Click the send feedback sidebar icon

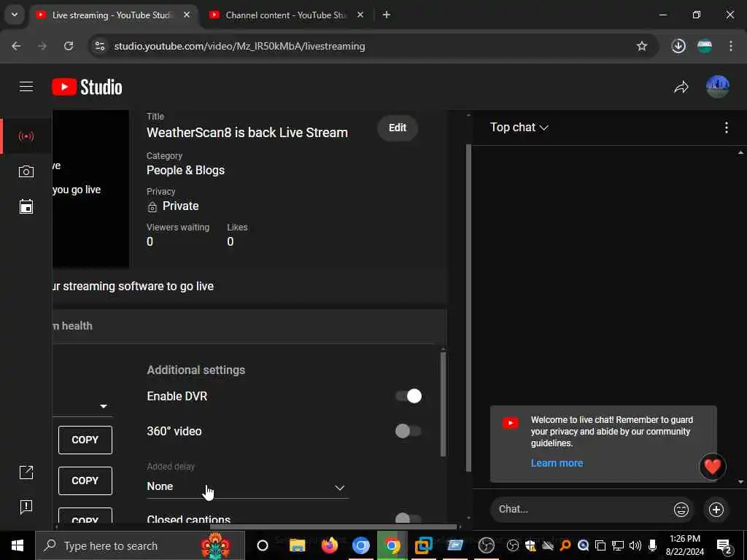pos(26,507)
